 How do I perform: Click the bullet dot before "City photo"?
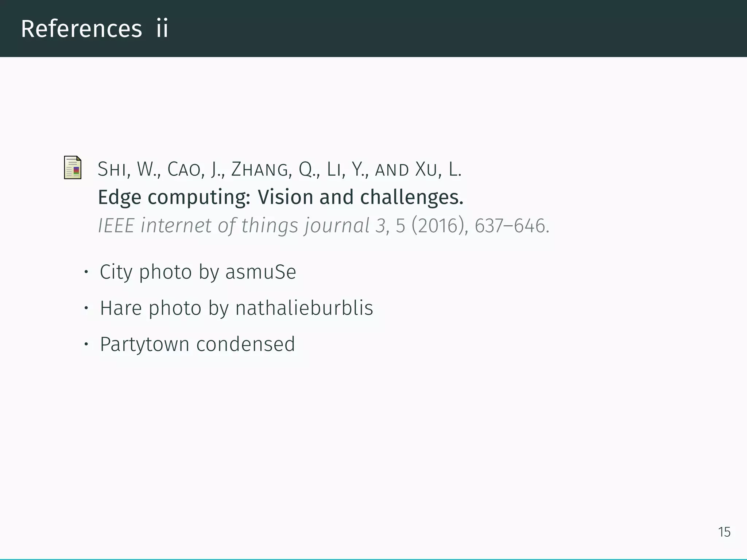pyautogui.click(x=86, y=272)
